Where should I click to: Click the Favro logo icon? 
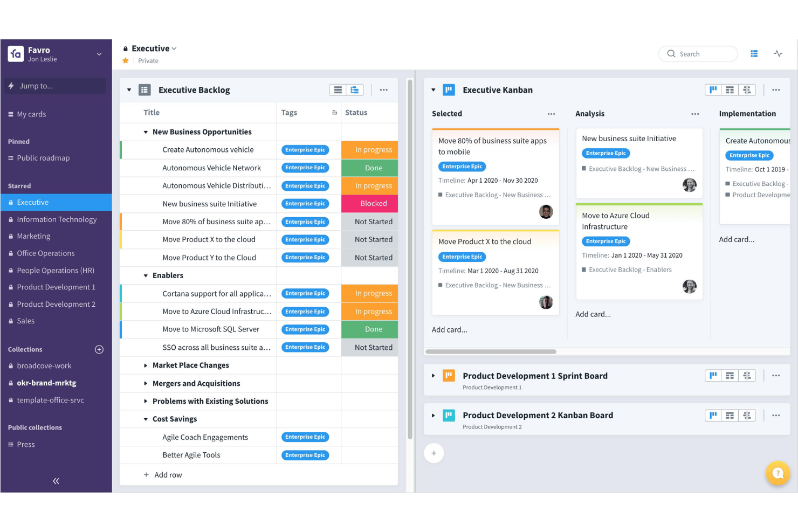[16, 54]
